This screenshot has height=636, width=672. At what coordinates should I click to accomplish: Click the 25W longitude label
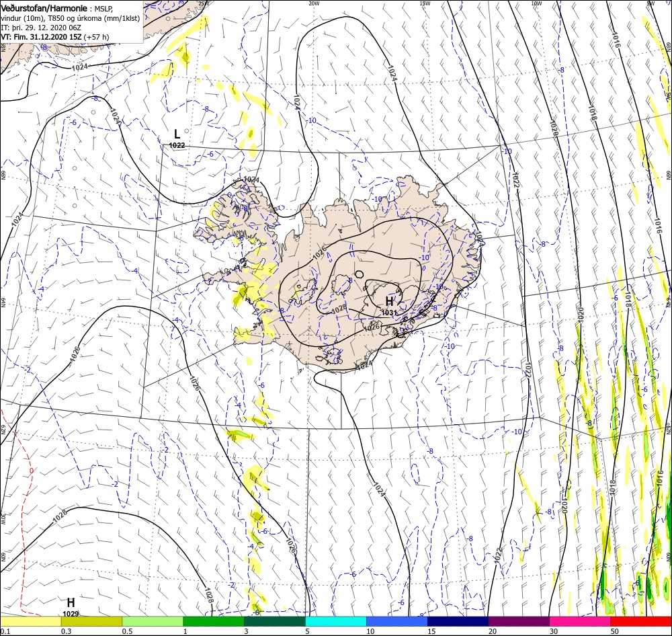pyautogui.click(x=204, y=3)
